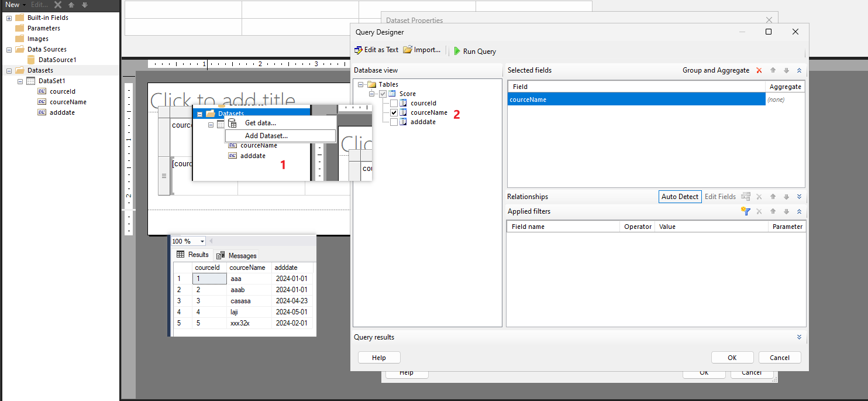Click the Auto Detect button
Image resolution: width=868 pixels, height=401 pixels.
[x=680, y=197]
